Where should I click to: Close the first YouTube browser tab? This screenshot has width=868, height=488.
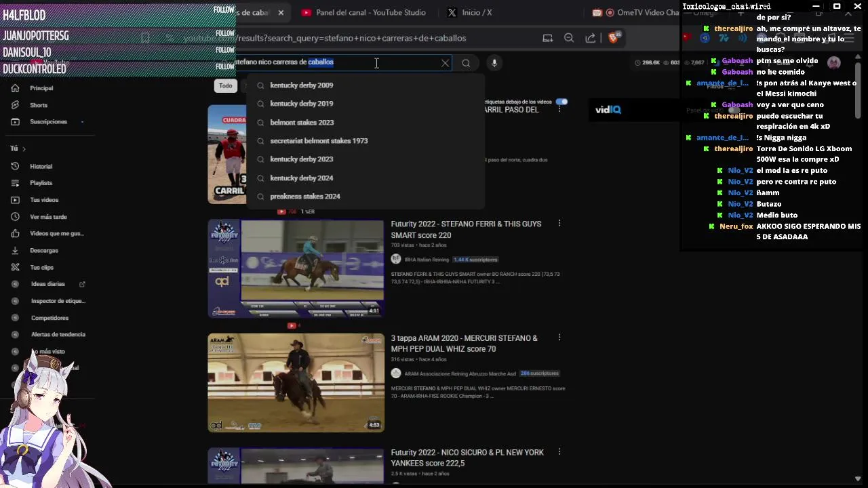point(281,12)
